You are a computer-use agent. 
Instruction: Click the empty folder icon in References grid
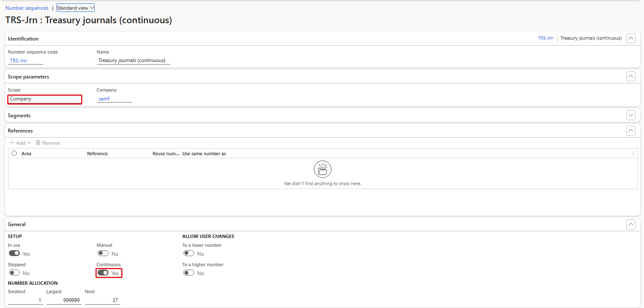click(x=323, y=169)
